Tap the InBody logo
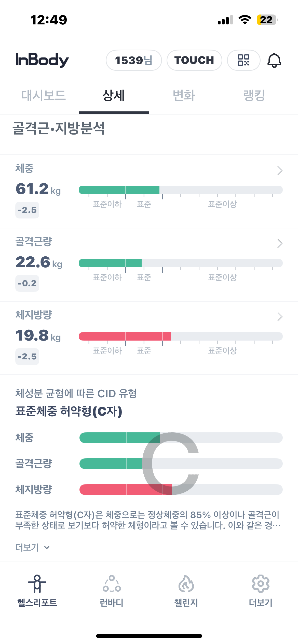This screenshot has height=644, width=298. point(42,60)
